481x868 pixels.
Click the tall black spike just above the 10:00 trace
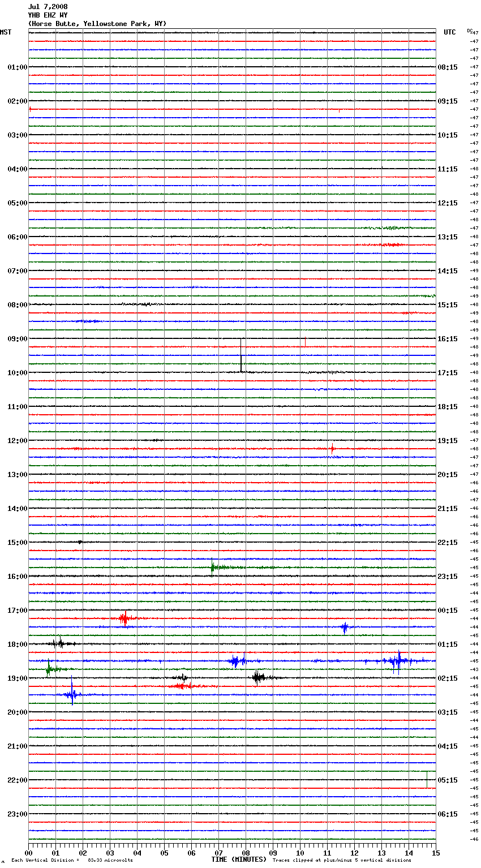pyautogui.click(x=241, y=355)
